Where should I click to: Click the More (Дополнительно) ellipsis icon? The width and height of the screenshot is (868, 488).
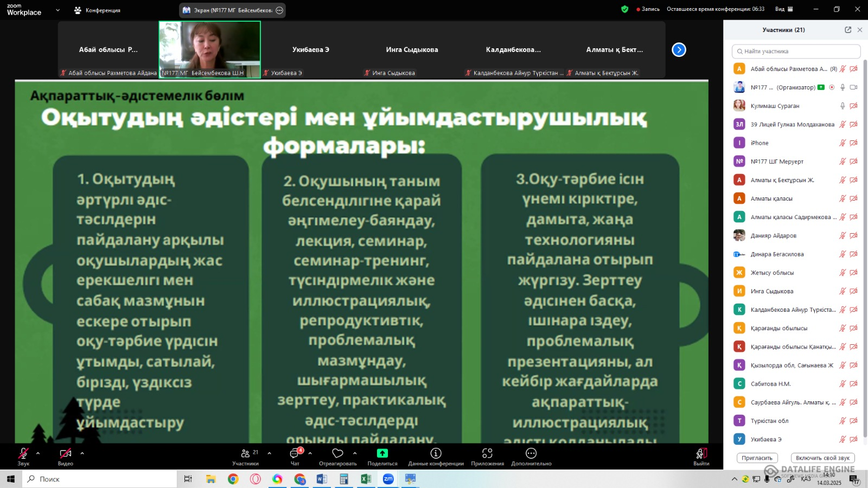[531, 453]
